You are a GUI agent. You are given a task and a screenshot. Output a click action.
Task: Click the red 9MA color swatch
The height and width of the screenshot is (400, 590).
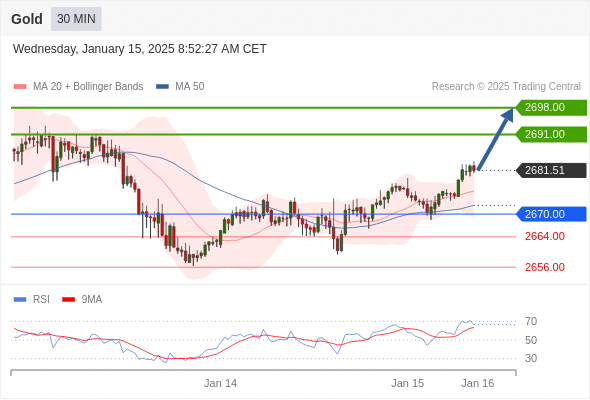(68, 300)
